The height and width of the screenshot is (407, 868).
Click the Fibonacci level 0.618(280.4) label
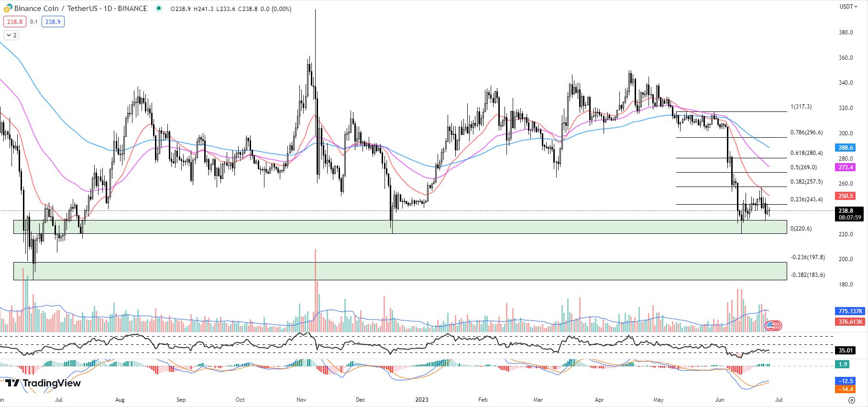click(806, 153)
